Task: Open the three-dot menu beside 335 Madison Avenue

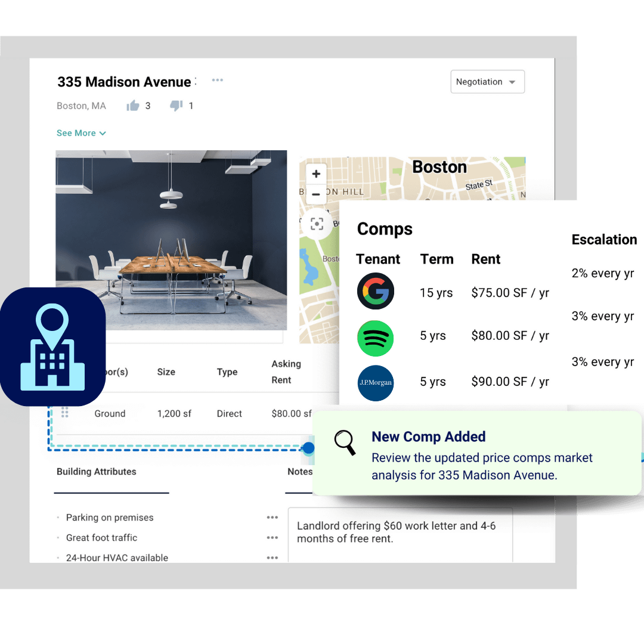Action: click(x=217, y=80)
